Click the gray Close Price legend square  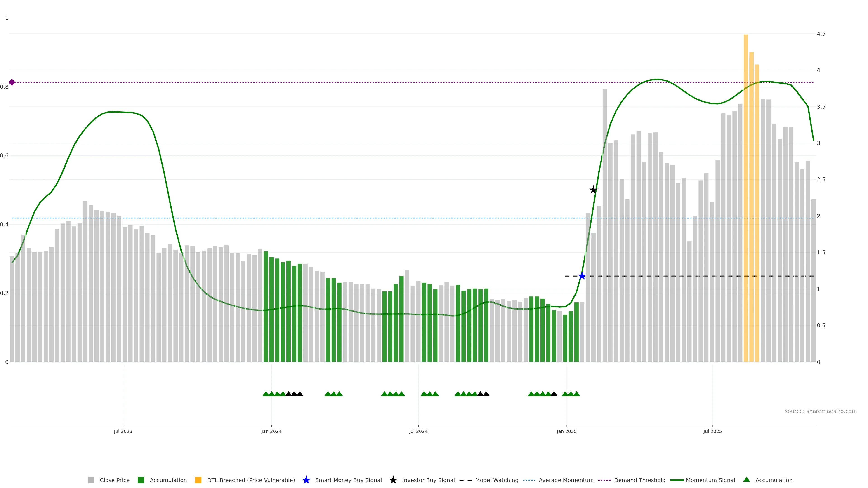(x=91, y=480)
